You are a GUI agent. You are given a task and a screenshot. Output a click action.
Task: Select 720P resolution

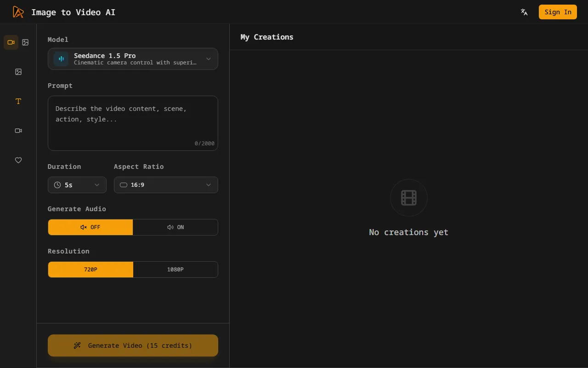90,270
